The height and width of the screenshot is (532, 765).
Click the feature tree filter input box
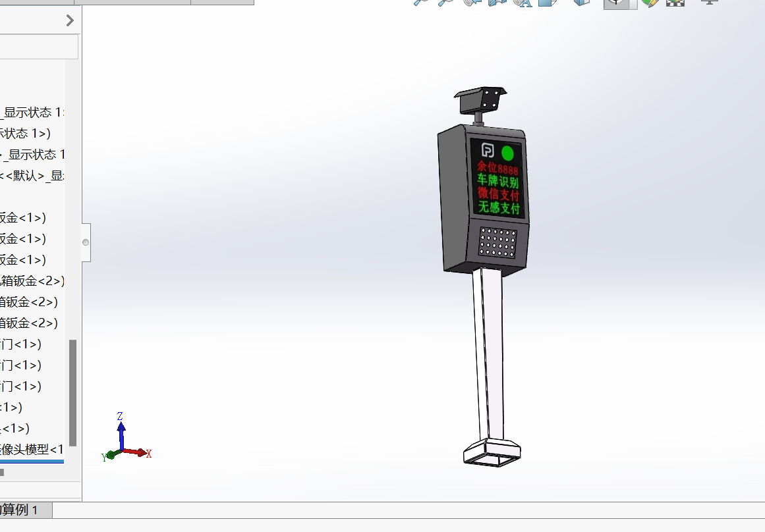coord(39,48)
